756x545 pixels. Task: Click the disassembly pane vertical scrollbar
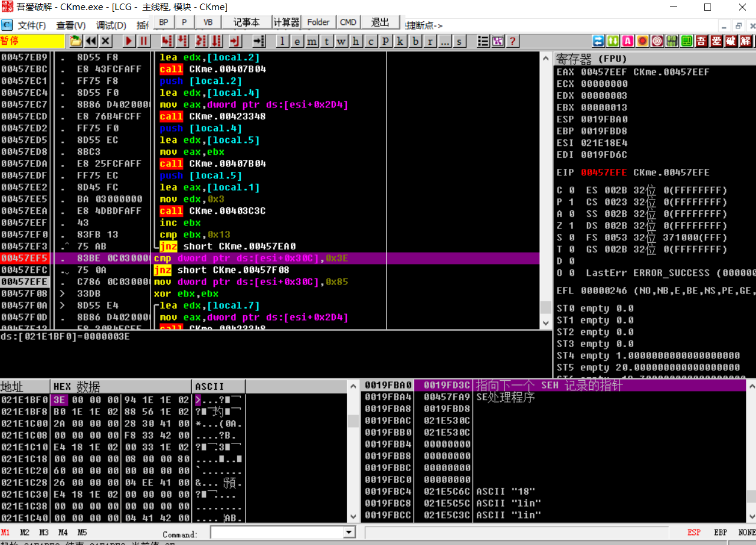[x=546, y=191]
